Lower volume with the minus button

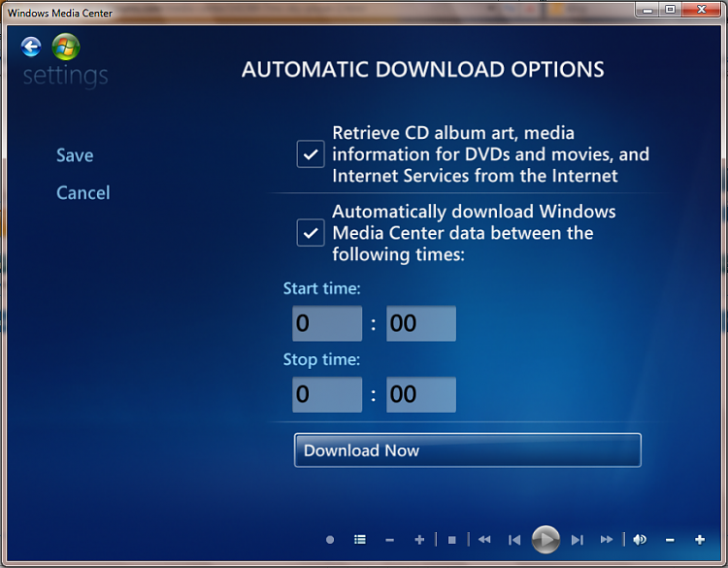670,540
